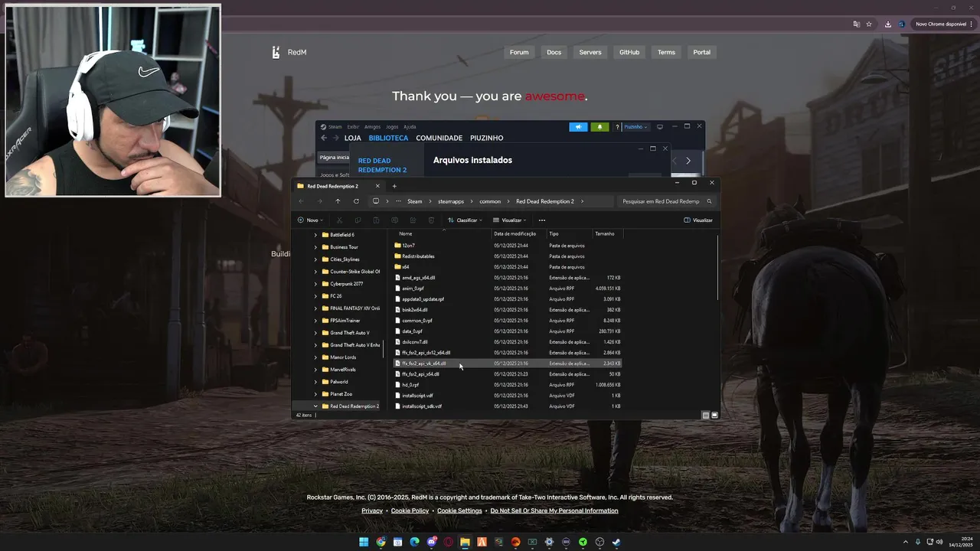Expand the Palworld folder tree node

[x=315, y=382]
